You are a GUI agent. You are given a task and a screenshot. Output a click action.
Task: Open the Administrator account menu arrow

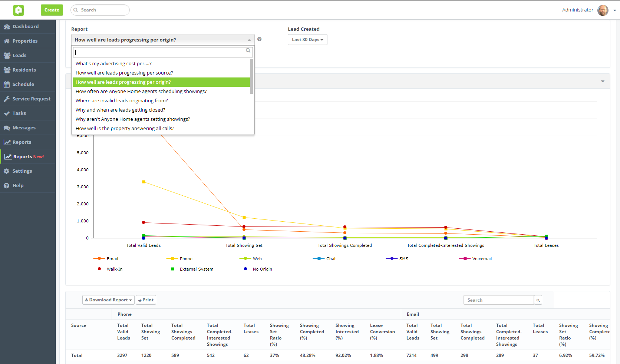tap(615, 10)
